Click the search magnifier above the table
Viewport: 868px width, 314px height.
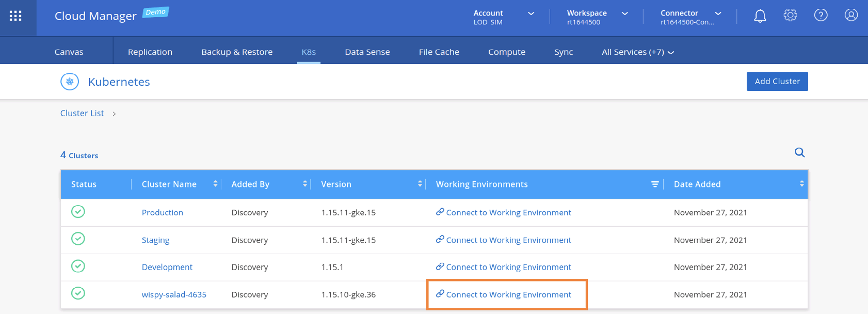(x=800, y=152)
